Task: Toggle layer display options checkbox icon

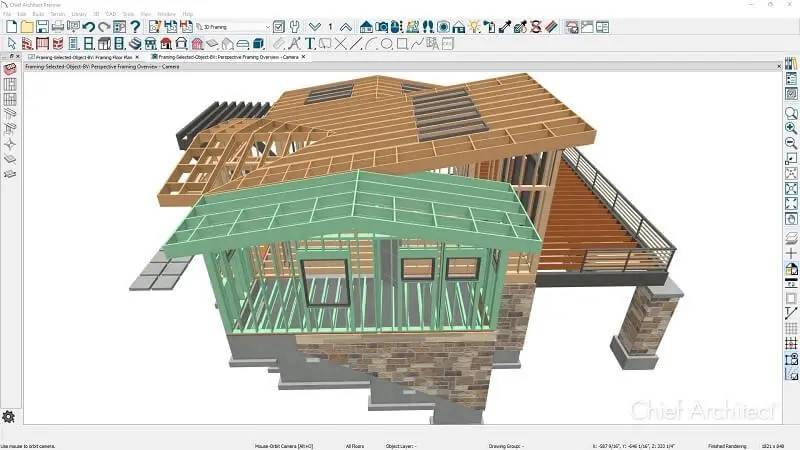Action: coord(279,26)
